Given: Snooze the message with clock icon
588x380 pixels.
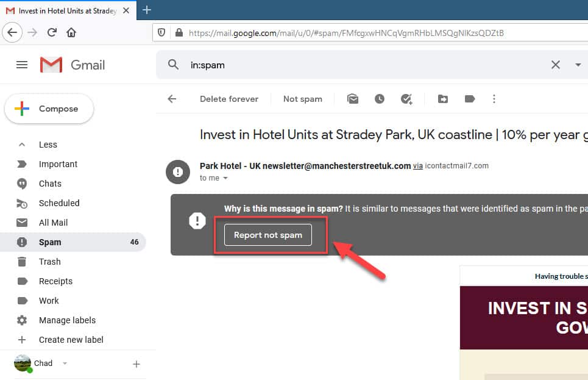Looking at the screenshot, I should (x=380, y=99).
